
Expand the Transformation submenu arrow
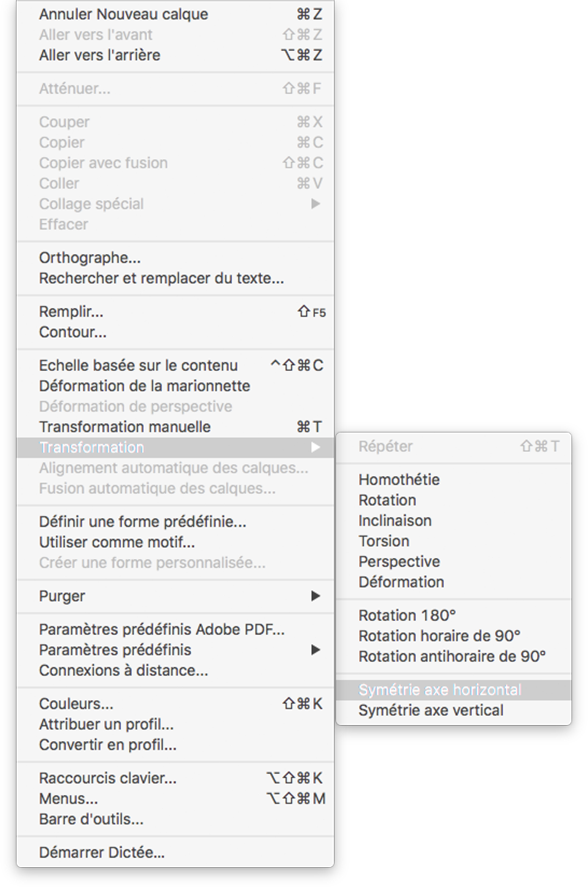(x=316, y=447)
